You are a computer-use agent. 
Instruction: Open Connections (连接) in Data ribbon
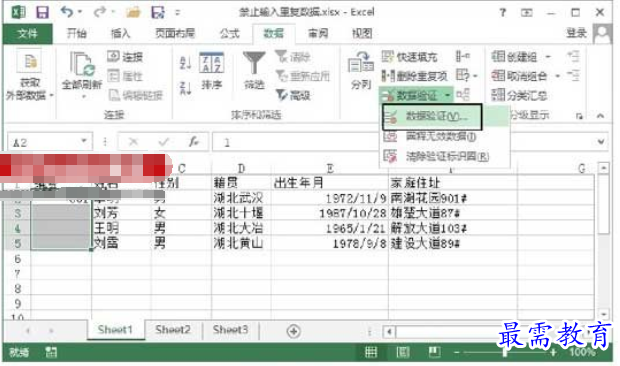(x=125, y=57)
